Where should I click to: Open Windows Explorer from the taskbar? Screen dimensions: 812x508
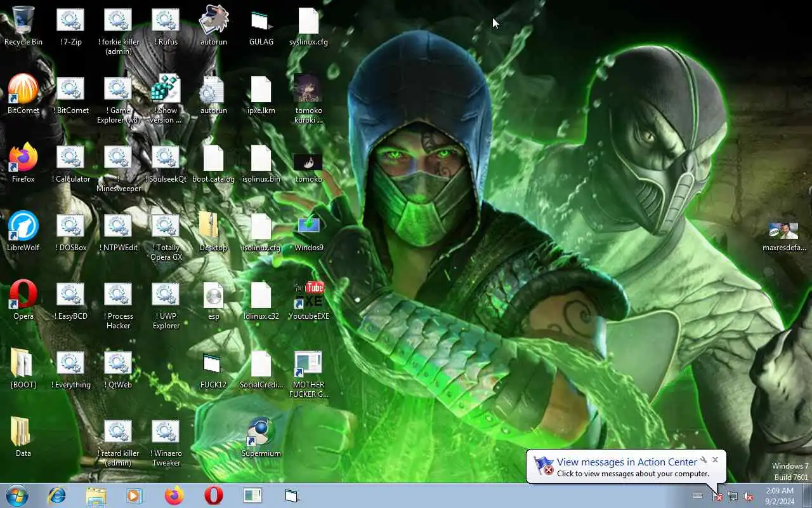(x=96, y=495)
